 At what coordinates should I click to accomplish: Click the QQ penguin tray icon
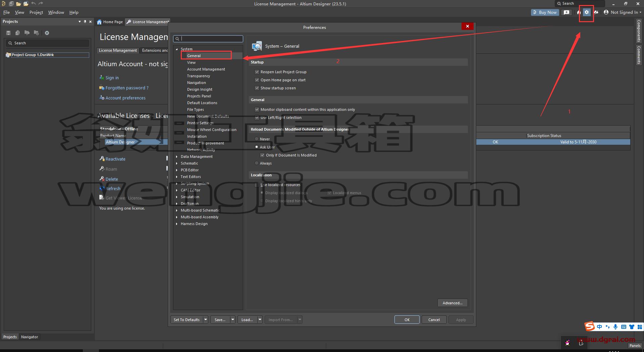(568, 343)
